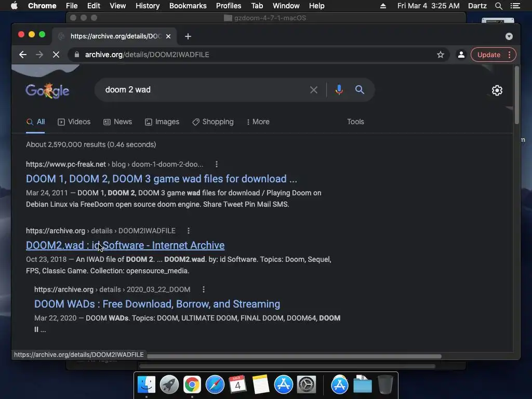The width and height of the screenshot is (532, 399).
Task: Click the page horizontal scrollbar
Action: point(294,356)
